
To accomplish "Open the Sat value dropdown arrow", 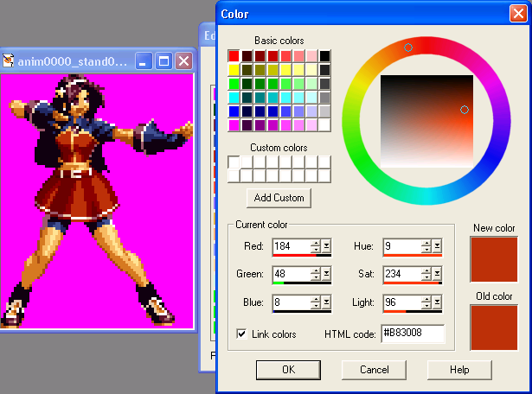I will (x=437, y=274).
